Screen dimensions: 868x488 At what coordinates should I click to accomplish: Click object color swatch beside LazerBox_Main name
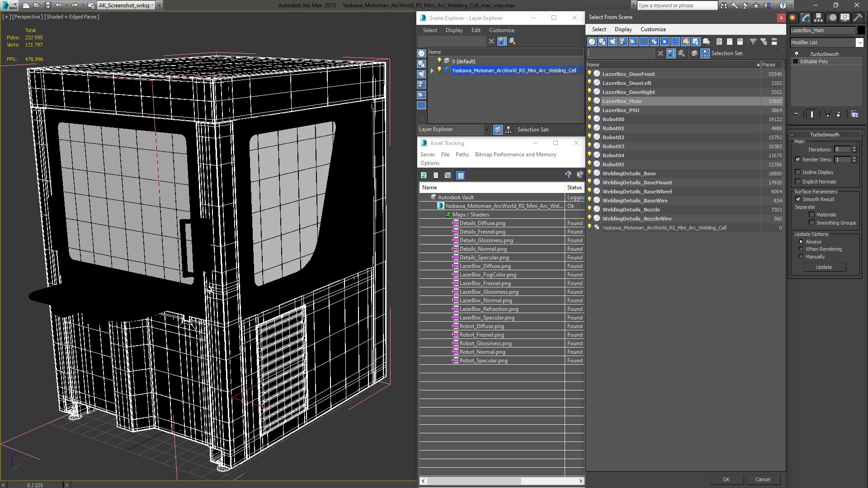pos(861,30)
